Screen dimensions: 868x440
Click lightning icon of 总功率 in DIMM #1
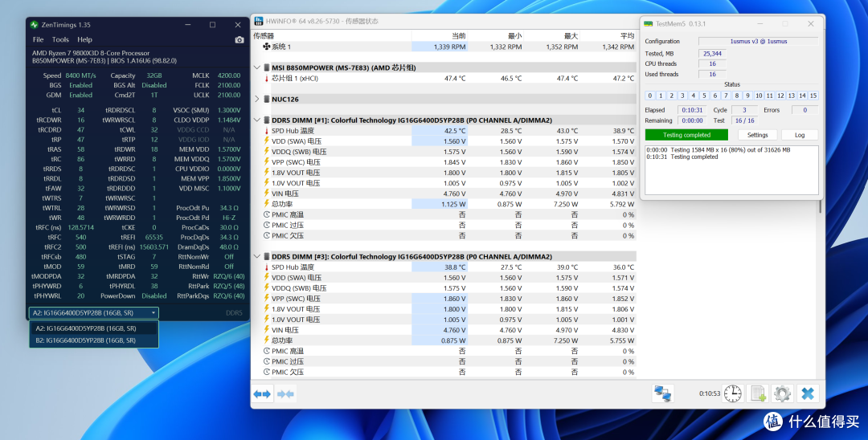266,205
